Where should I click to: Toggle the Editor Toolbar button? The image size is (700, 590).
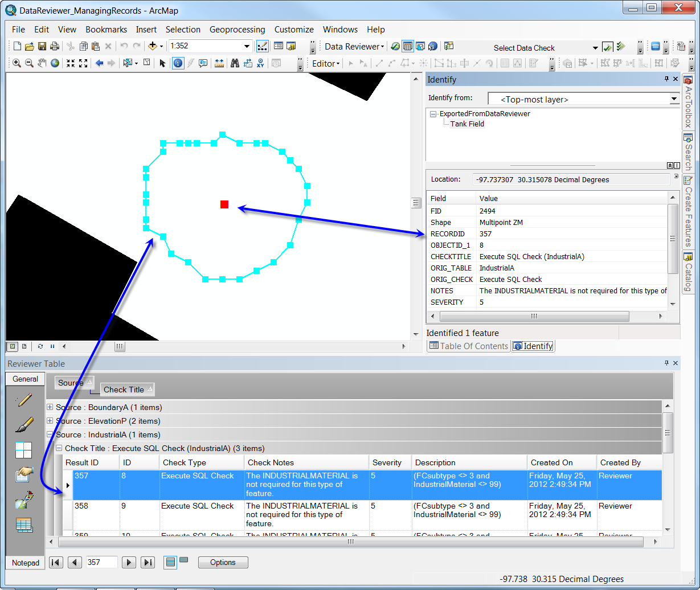pyautogui.click(x=263, y=46)
